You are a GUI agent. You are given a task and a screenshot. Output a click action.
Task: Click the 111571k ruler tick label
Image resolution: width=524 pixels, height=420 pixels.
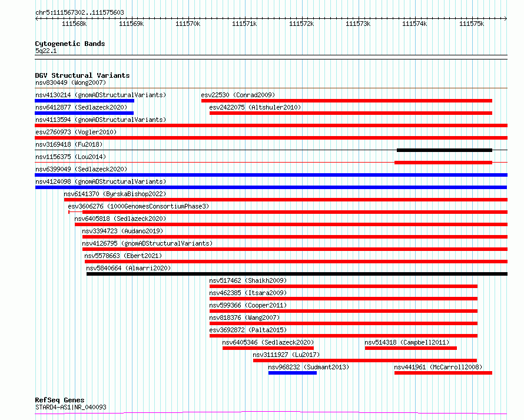coord(244,24)
